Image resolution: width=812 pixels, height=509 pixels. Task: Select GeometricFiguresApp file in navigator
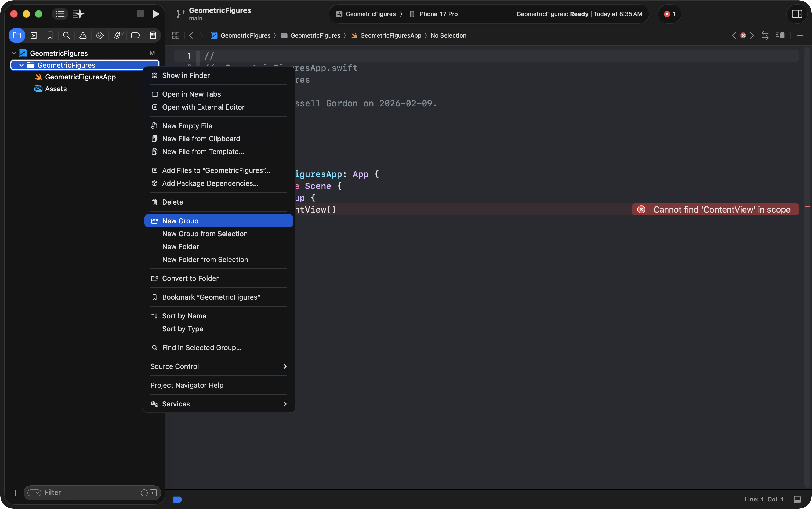pyautogui.click(x=80, y=77)
